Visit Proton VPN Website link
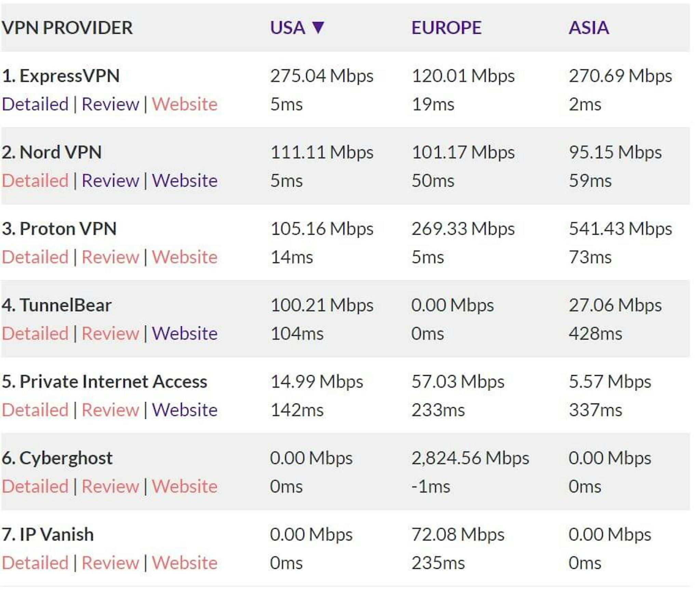Screen dimensions: 700x591 185,257
